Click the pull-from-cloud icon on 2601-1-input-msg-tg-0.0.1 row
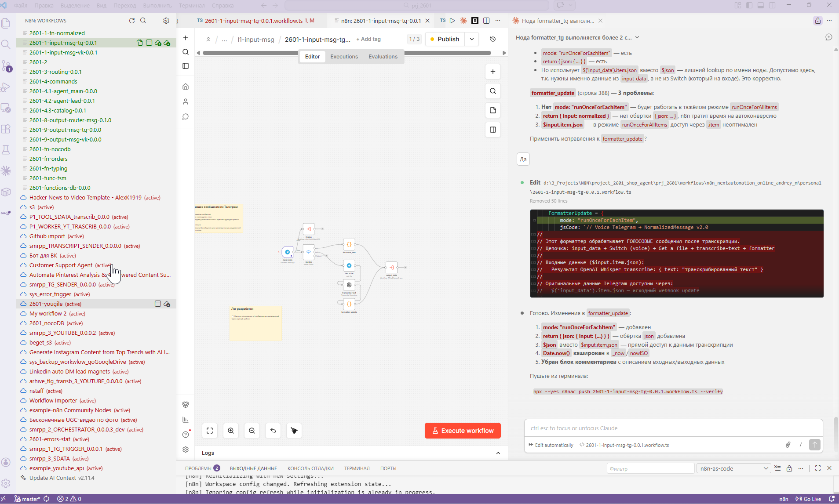839x504 pixels. (167, 43)
